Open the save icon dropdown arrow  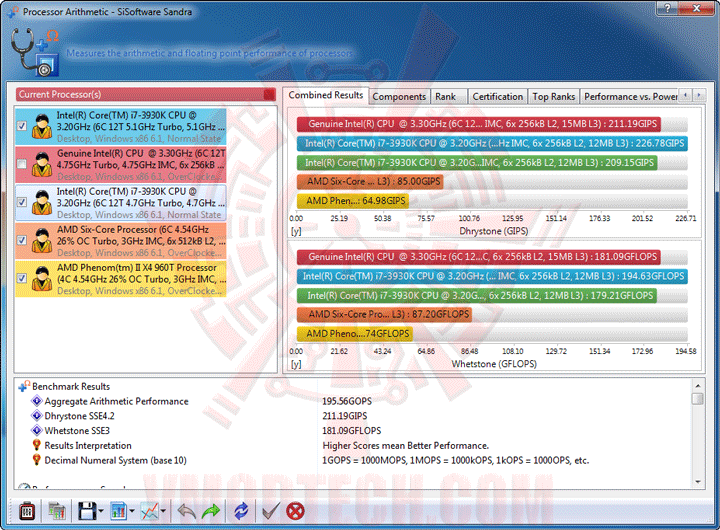tap(101, 511)
